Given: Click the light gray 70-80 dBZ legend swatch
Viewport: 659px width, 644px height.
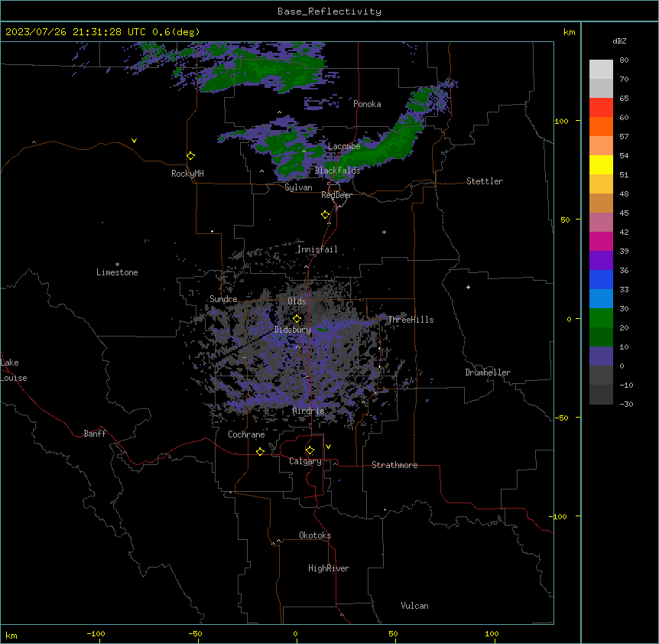Looking at the screenshot, I should tap(601, 70).
